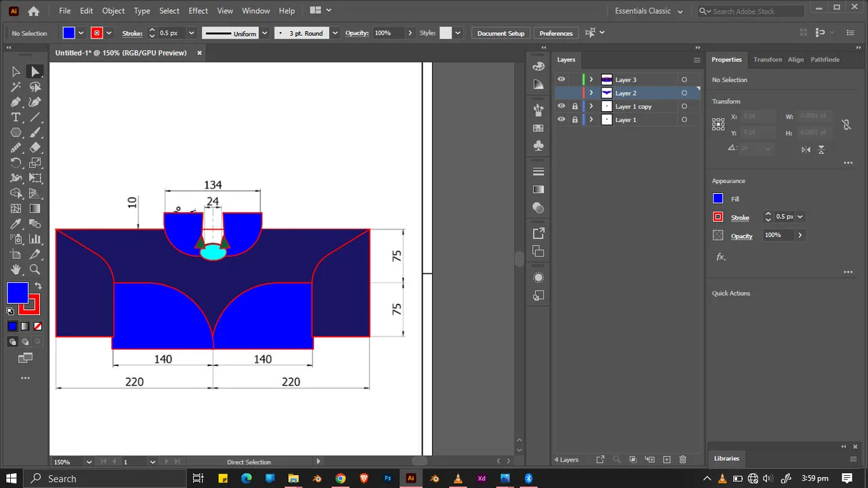Viewport: 868px width, 488px height.
Task: Select the Hand tool
Action: click(x=16, y=269)
